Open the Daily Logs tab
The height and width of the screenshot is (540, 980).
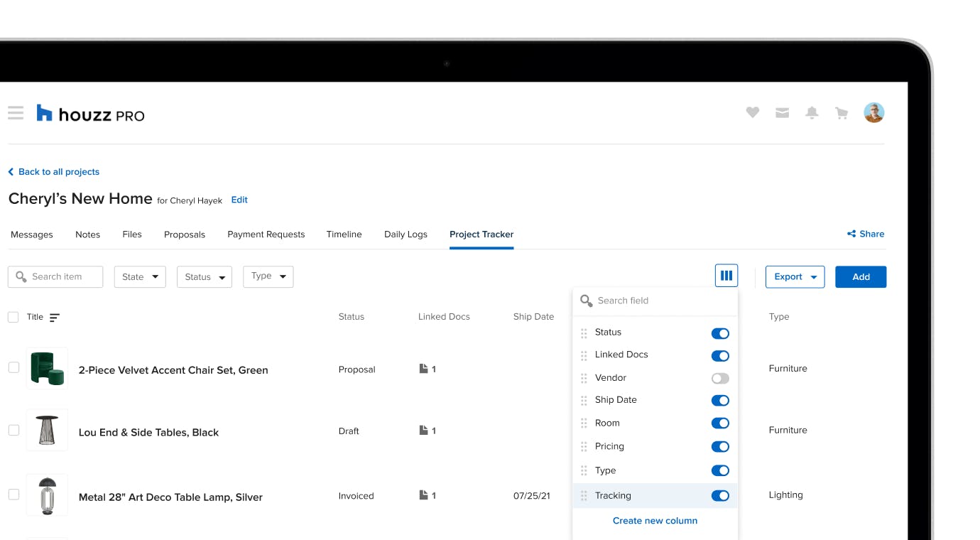(405, 234)
